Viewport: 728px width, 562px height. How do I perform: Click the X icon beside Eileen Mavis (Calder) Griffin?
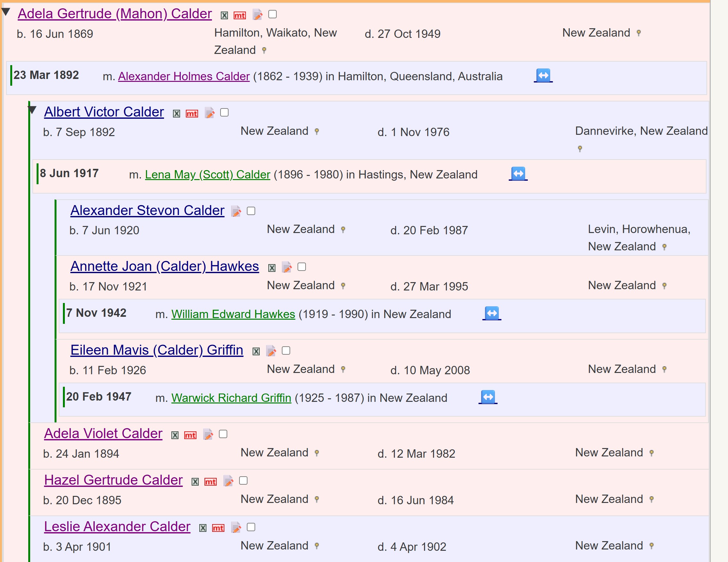click(256, 352)
